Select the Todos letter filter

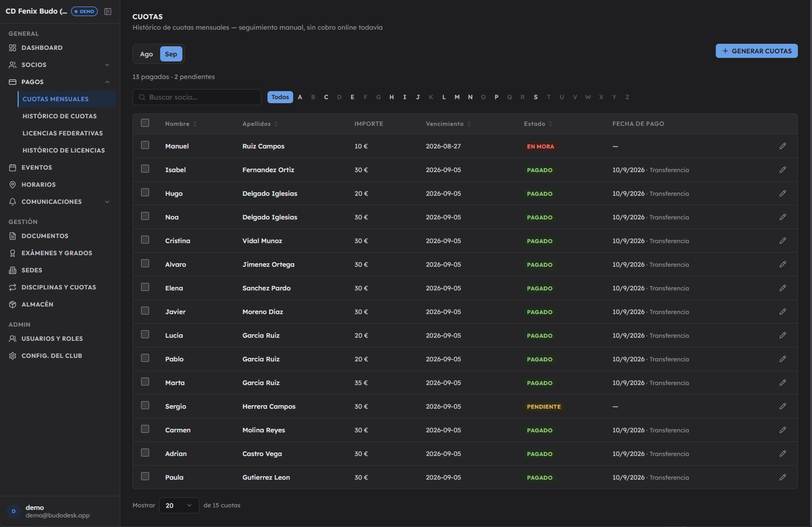click(x=280, y=97)
